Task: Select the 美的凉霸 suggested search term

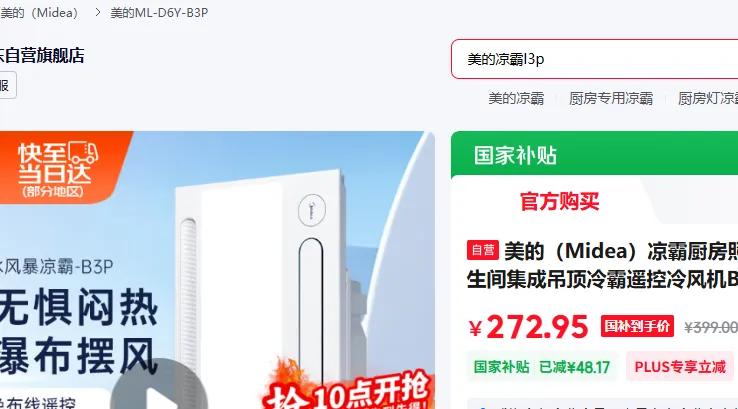Action: (x=516, y=98)
